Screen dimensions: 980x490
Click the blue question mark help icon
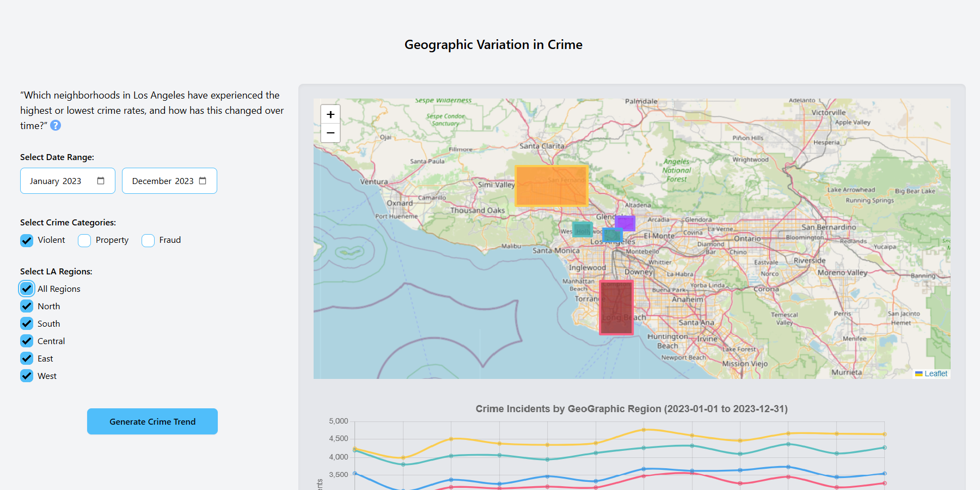[56, 126]
